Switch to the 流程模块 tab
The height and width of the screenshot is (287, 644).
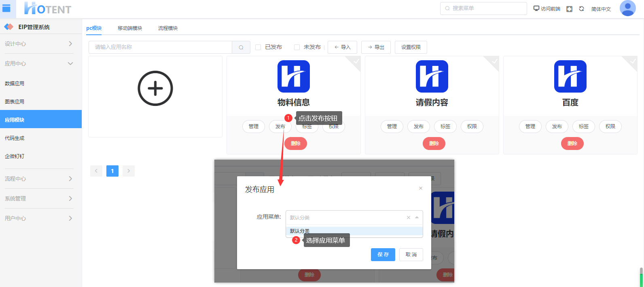168,28
